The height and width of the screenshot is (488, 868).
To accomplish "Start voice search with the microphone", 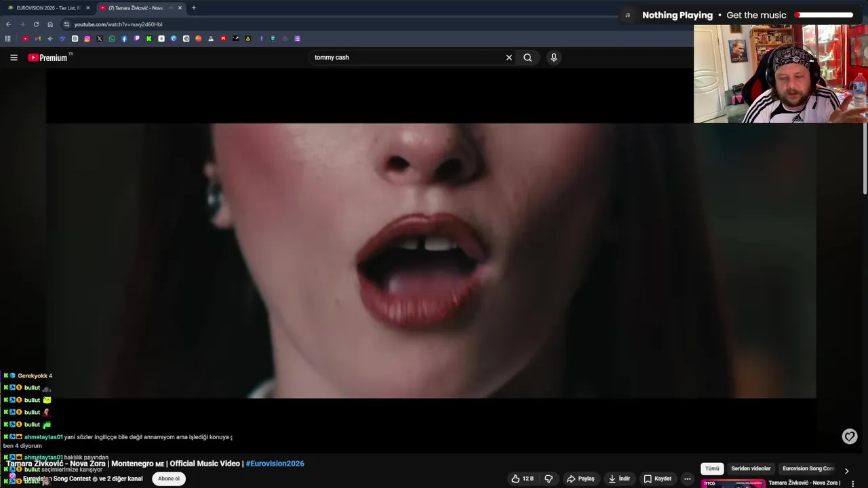I will click(x=553, y=58).
